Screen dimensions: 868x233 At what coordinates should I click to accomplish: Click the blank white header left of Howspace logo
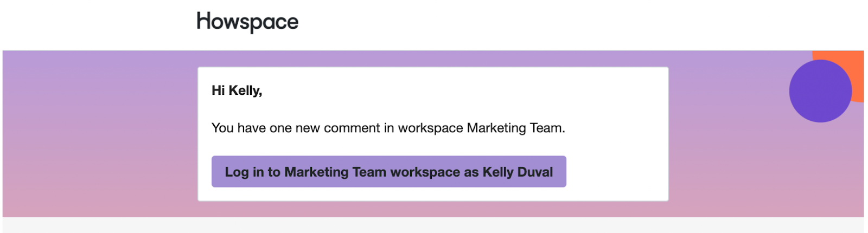98,25
